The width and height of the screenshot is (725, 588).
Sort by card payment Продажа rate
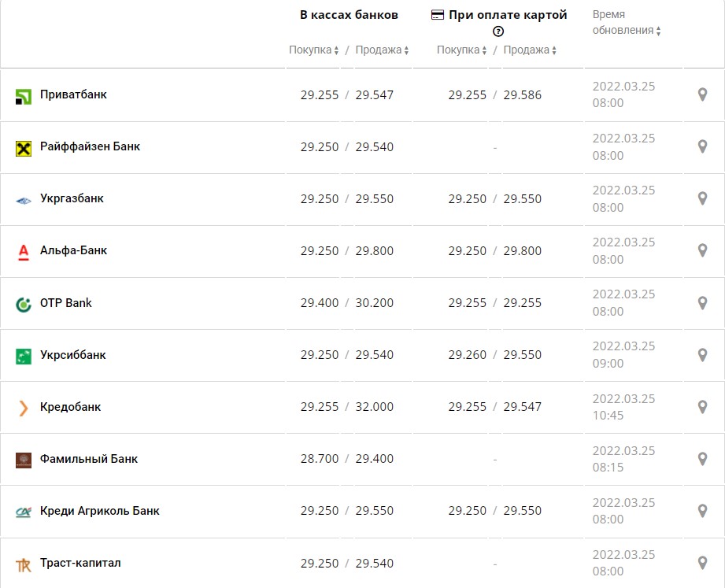[x=531, y=50]
